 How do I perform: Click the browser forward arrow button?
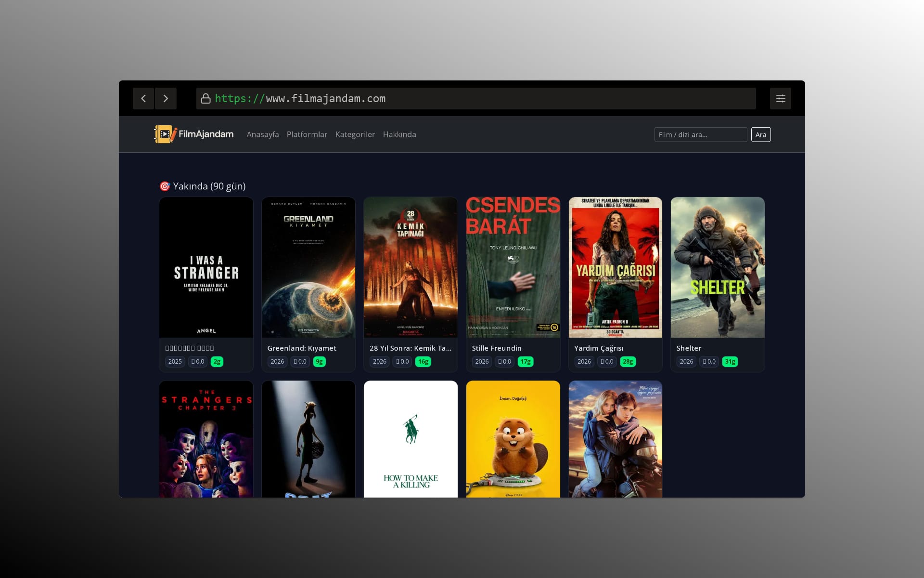[x=166, y=98]
